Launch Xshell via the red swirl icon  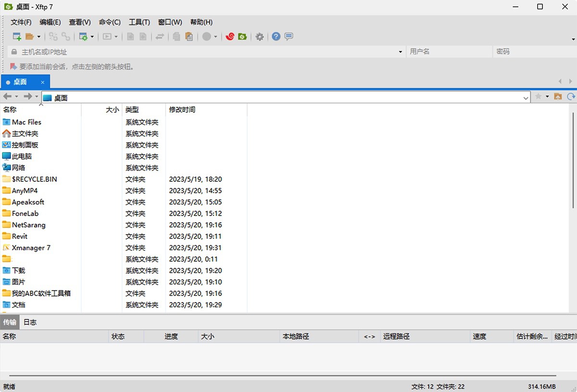pyautogui.click(x=230, y=37)
